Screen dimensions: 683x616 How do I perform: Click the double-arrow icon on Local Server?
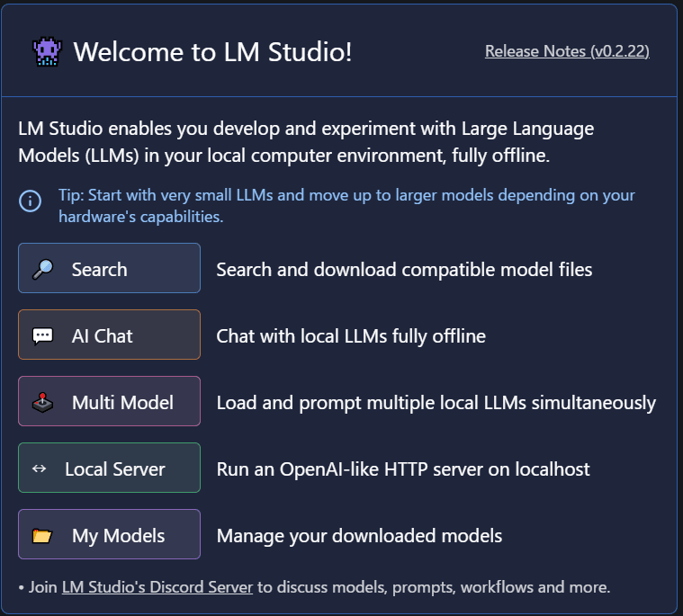coord(40,469)
